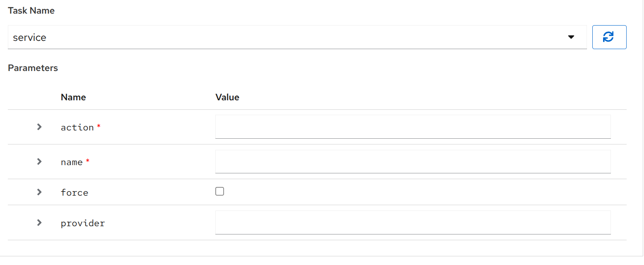Click inside the provider value field
The image size is (644, 265).
413,222
